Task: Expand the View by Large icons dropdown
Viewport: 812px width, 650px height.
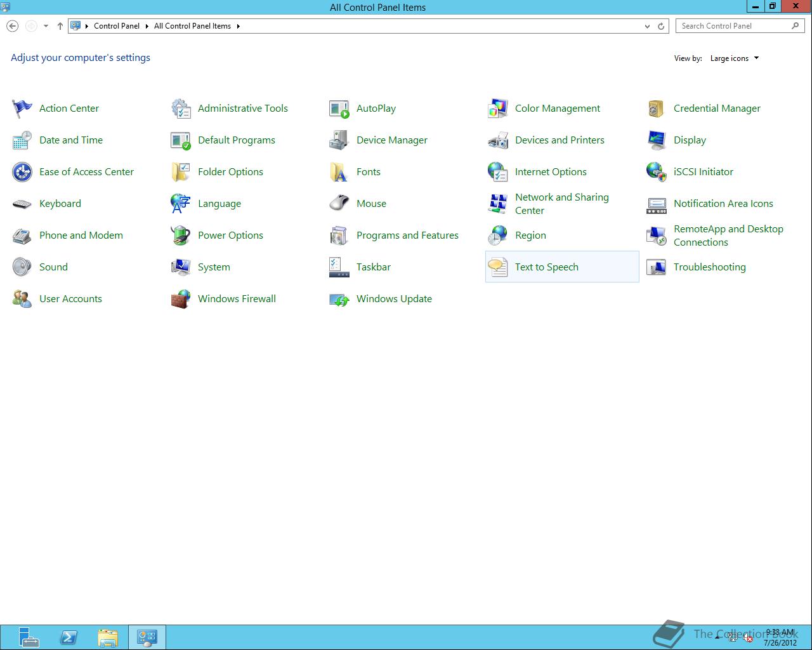Action: click(x=735, y=58)
